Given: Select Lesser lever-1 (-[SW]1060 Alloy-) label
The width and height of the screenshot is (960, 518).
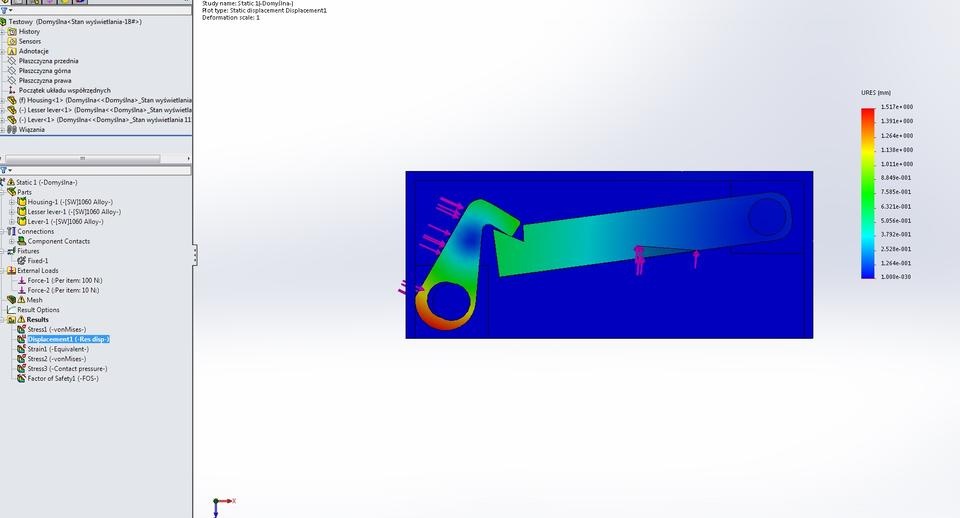Looking at the screenshot, I should pos(74,211).
